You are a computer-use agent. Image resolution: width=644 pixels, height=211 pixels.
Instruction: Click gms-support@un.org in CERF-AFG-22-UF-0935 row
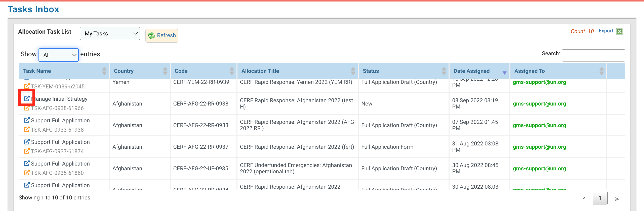[539, 169]
